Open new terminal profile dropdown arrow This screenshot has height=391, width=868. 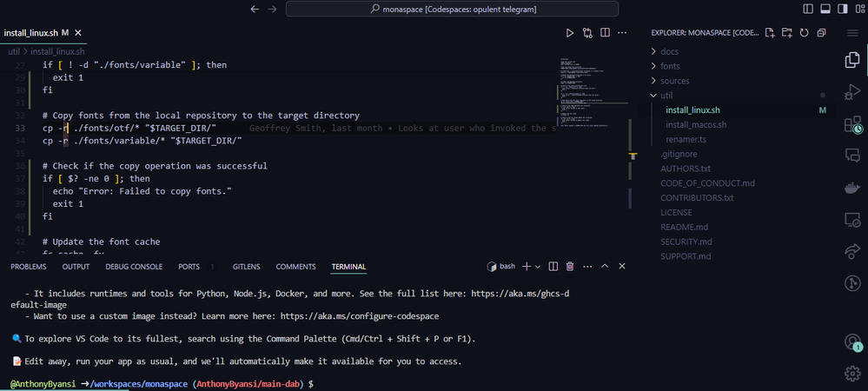538,267
